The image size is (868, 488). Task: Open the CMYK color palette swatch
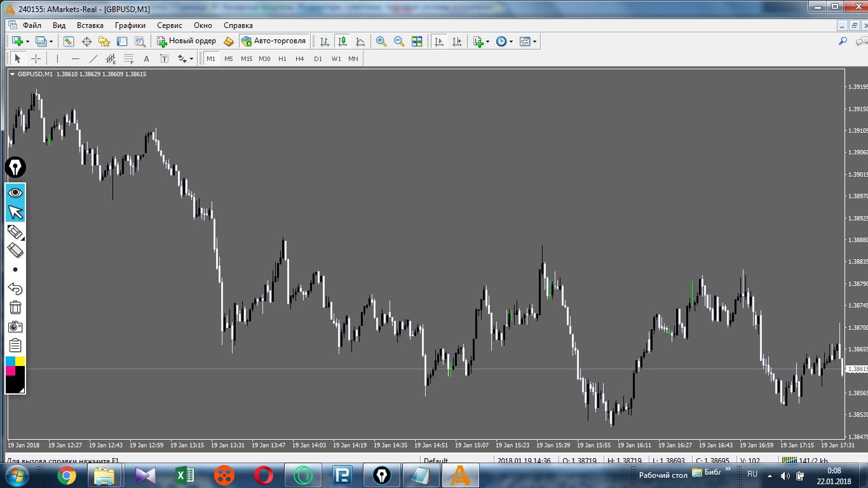(x=15, y=375)
